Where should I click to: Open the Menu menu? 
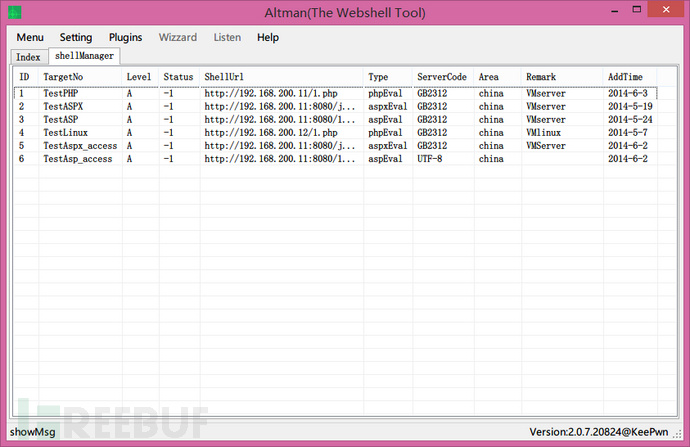tap(30, 37)
